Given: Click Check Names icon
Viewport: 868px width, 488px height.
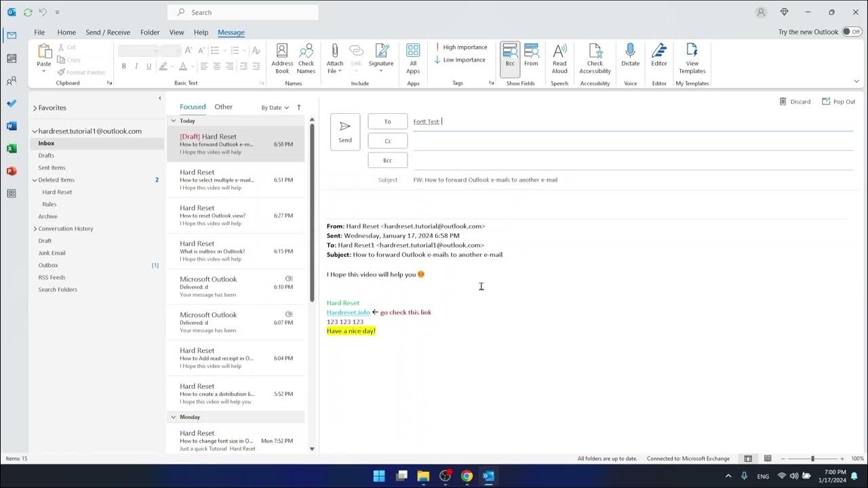Looking at the screenshot, I should pyautogui.click(x=306, y=58).
